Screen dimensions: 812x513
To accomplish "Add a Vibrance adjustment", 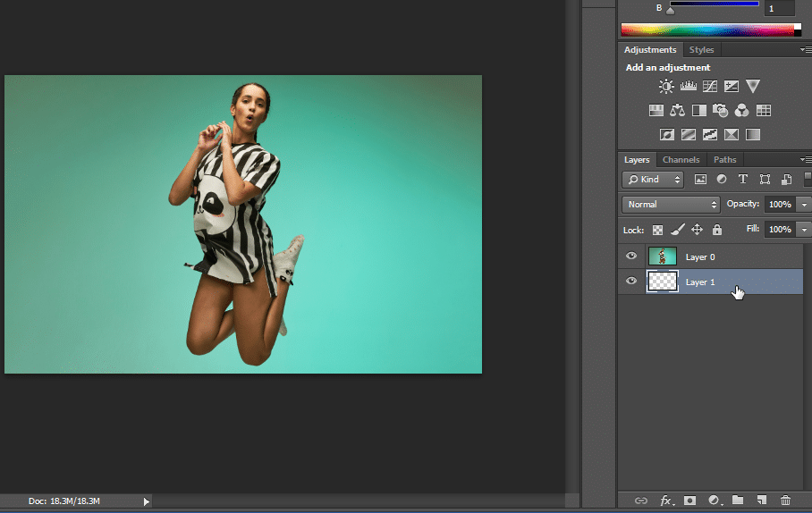I will point(753,86).
